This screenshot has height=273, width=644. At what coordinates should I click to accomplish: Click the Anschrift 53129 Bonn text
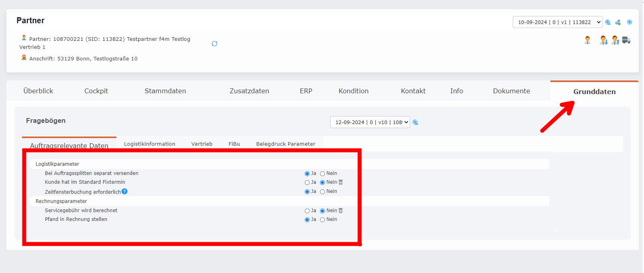pos(83,58)
